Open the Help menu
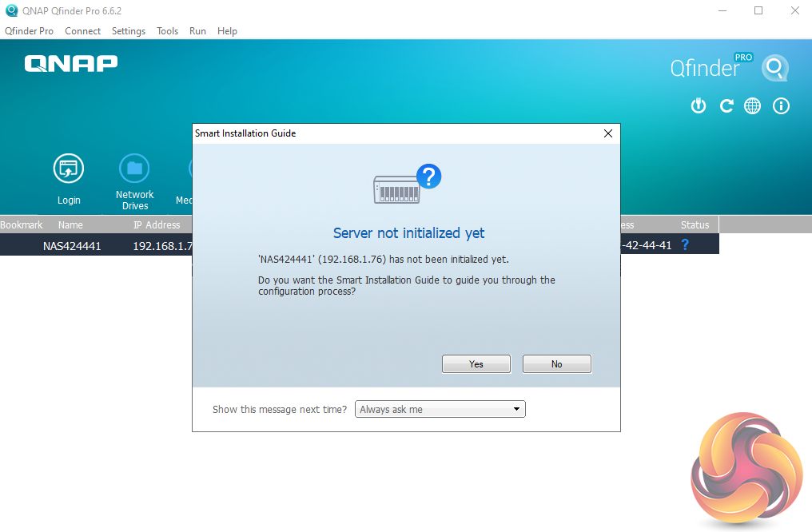The width and height of the screenshot is (812, 532). tap(227, 31)
